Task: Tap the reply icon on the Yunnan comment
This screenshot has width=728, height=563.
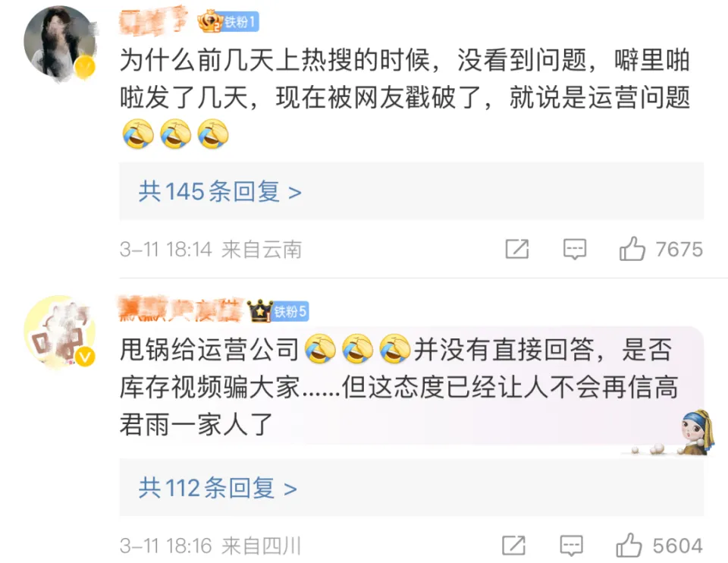Action: tap(574, 249)
